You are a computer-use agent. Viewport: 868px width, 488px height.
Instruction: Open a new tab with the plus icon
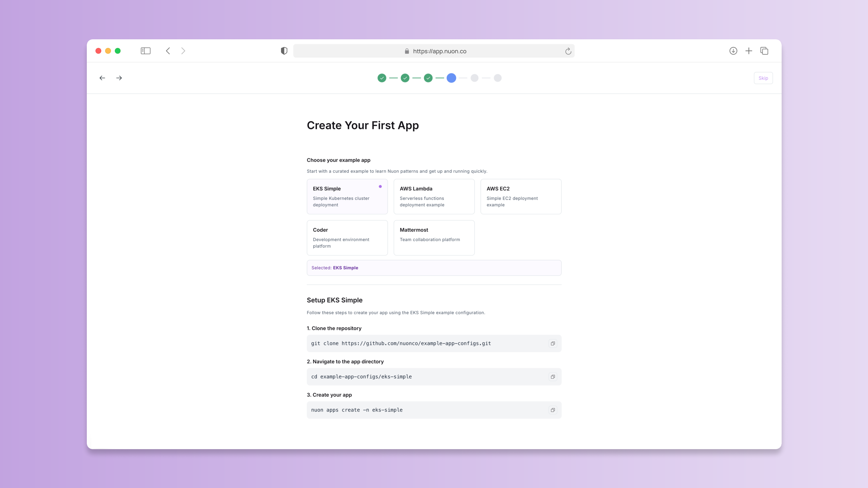point(749,51)
